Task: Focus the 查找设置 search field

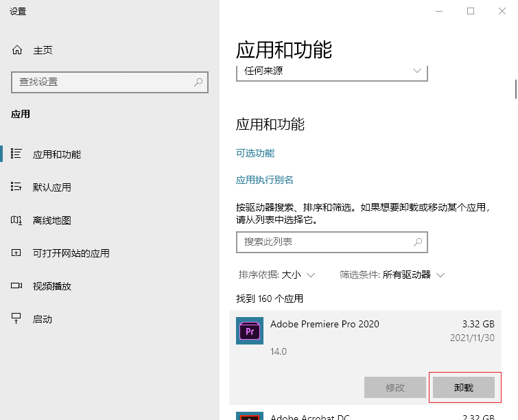Action: pyautogui.click(x=110, y=82)
